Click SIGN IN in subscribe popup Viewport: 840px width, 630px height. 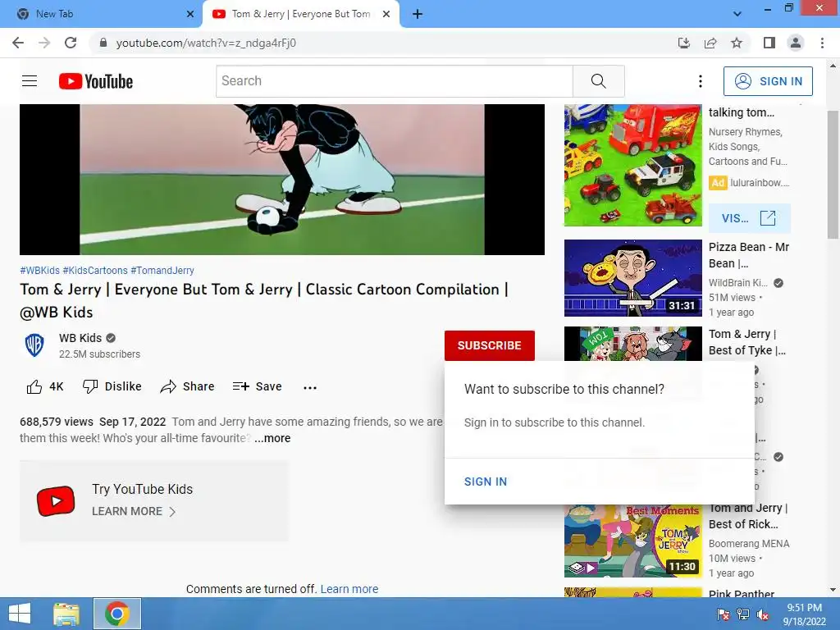pos(486,482)
